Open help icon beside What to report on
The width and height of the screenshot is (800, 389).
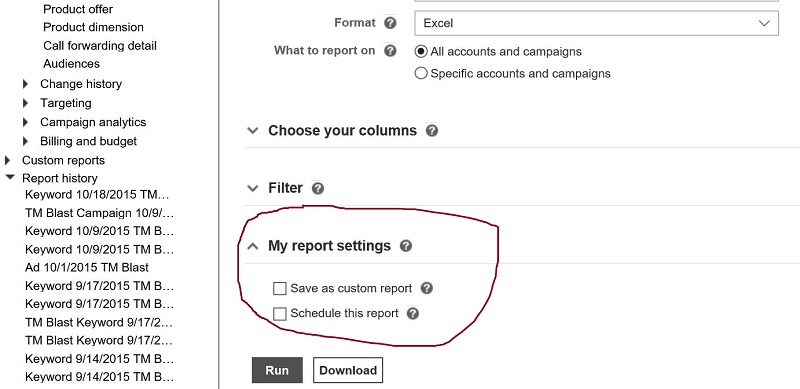click(390, 51)
